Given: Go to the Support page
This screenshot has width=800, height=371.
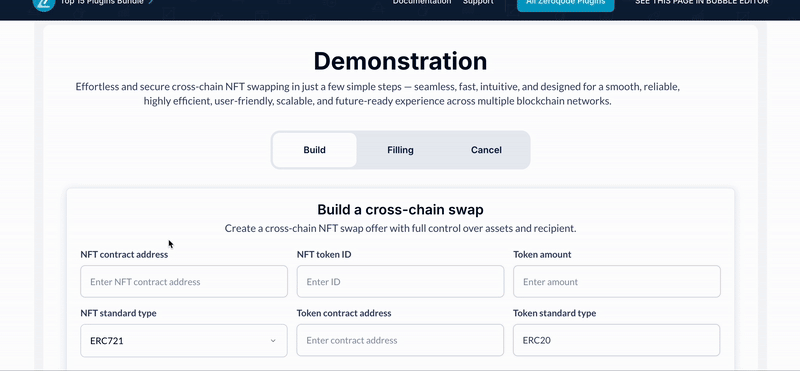Looking at the screenshot, I should 478,2.
